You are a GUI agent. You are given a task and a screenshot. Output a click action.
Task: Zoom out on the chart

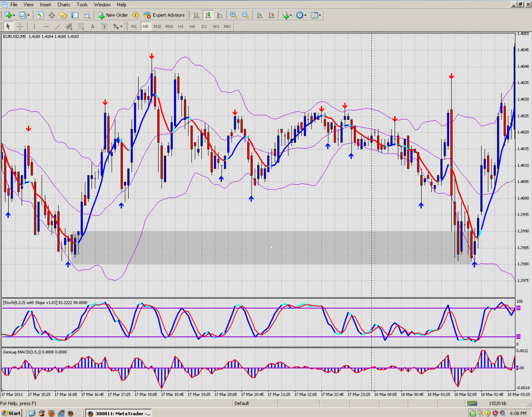[x=245, y=15]
